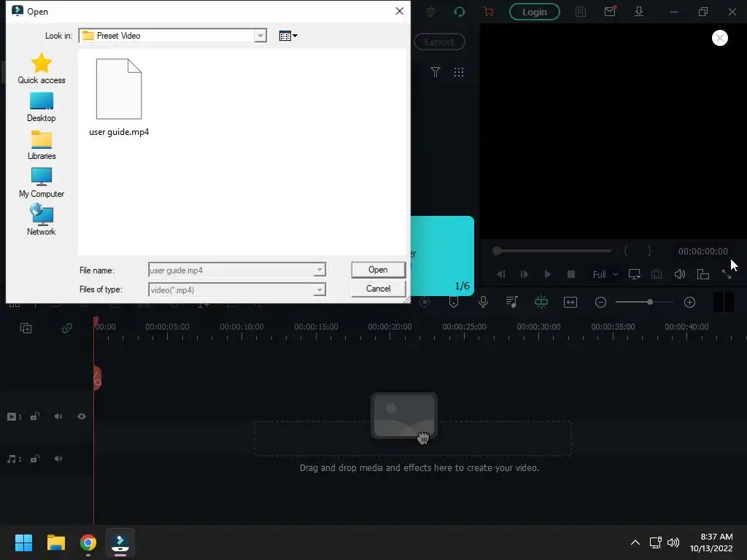The width and height of the screenshot is (747, 560).
Task: Open Google Chrome from the taskbar
Action: (88, 542)
